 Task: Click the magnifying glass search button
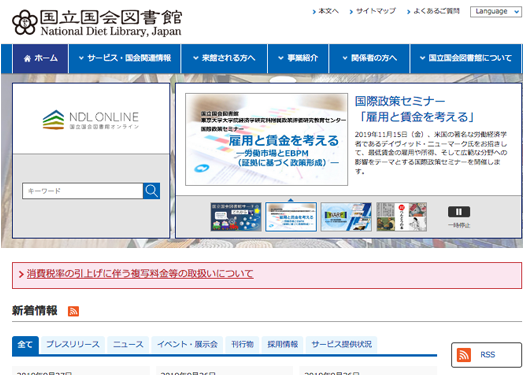click(151, 191)
